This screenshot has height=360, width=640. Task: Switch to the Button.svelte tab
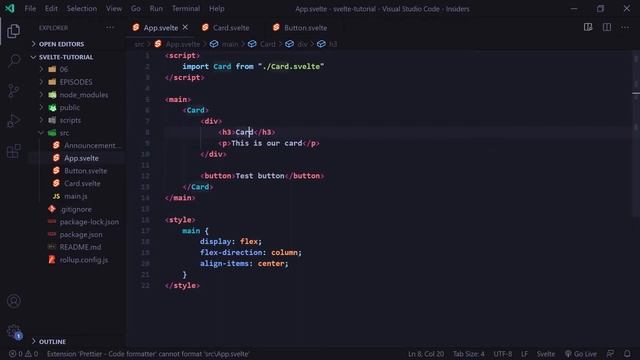click(305, 28)
